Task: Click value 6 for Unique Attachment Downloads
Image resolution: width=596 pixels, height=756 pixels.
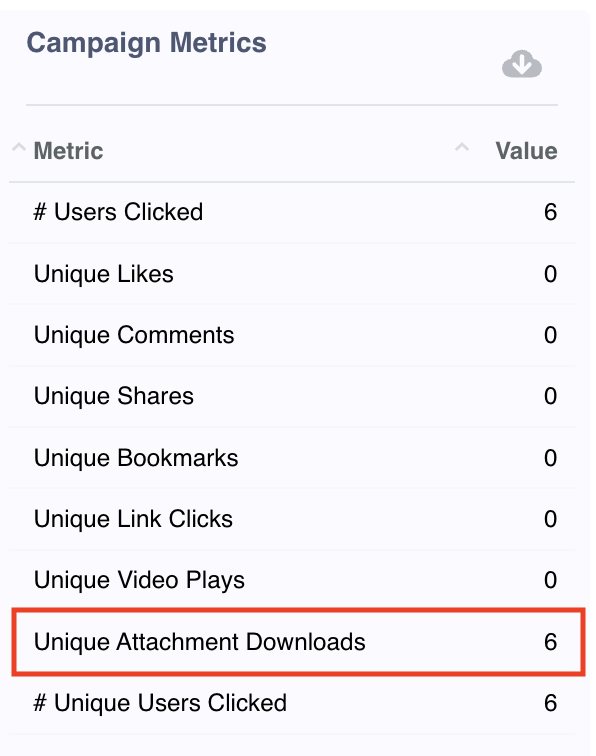Action: [550, 642]
